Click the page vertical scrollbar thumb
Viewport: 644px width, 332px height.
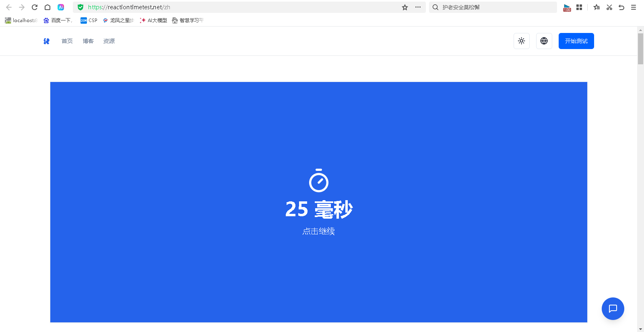pyautogui.click(x=640, y=48)
